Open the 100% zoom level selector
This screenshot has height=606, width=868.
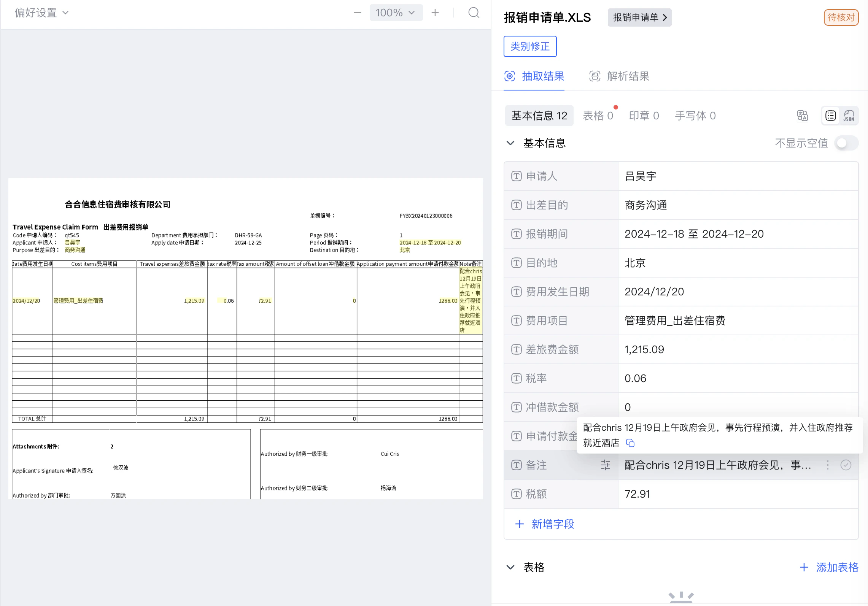pyautogui.click(x=396, y=13)
